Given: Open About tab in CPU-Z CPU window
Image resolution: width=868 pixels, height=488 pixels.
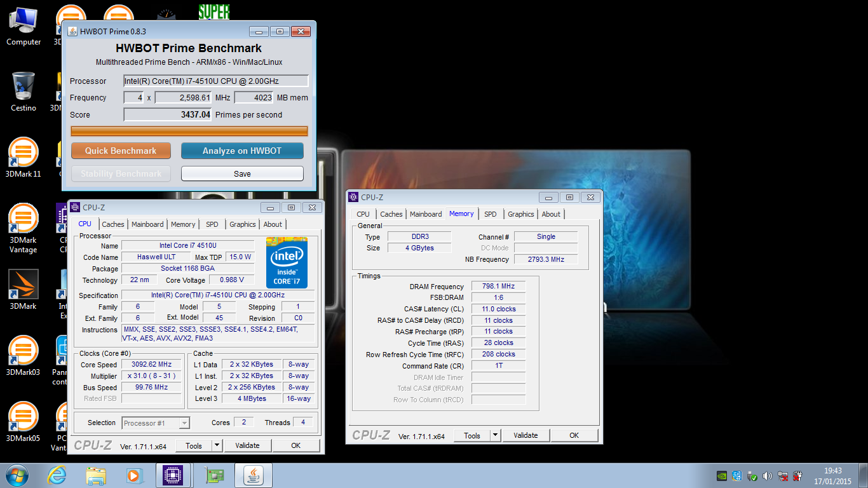Looking at the screenshot, I should 273,224.
